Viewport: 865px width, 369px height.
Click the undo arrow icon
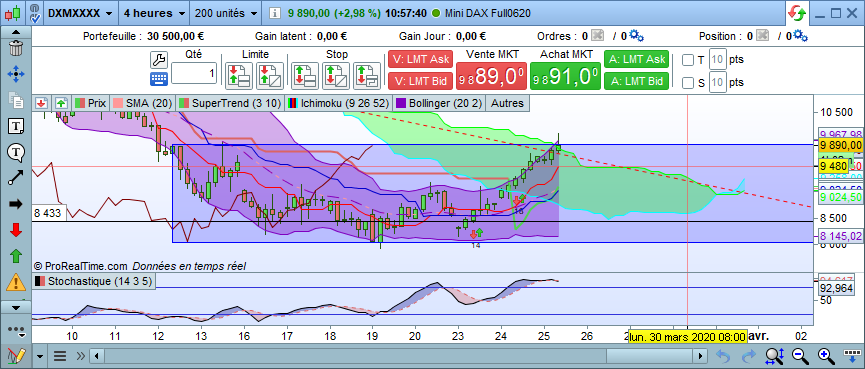[724, 356]
